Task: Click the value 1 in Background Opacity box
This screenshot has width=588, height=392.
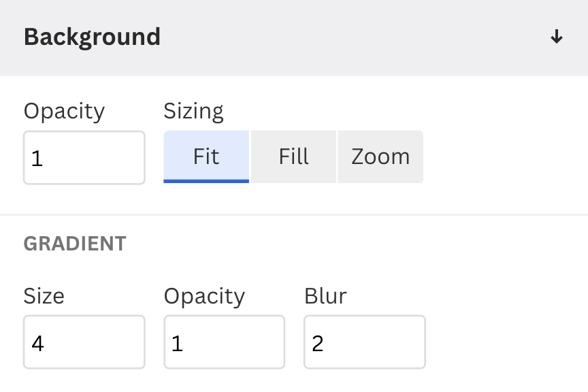Action: coord(37,159)
